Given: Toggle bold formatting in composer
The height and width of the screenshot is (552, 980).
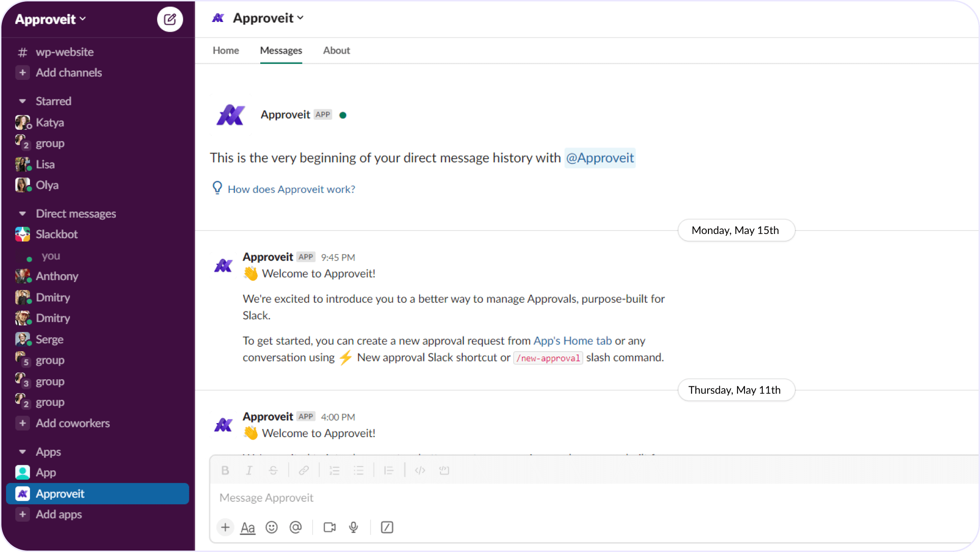Looking at the screenshot, I should (x=225, y=470).
